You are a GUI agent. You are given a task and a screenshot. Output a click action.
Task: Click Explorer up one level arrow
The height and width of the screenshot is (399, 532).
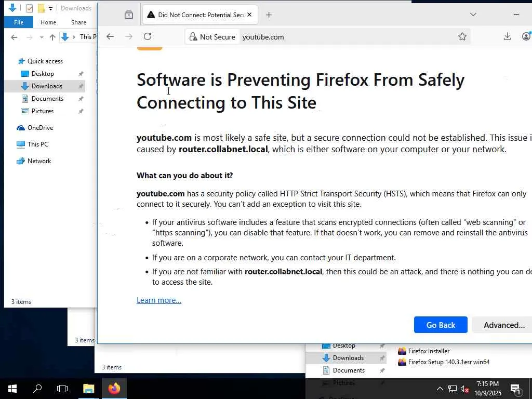[52, 37]
